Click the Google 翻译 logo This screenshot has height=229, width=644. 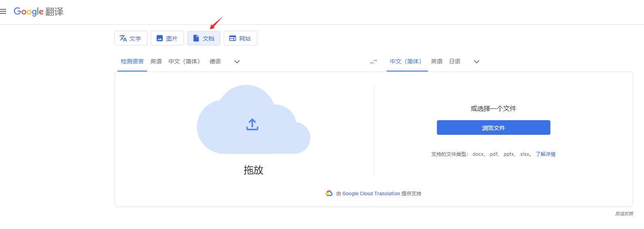click(39, 11)
